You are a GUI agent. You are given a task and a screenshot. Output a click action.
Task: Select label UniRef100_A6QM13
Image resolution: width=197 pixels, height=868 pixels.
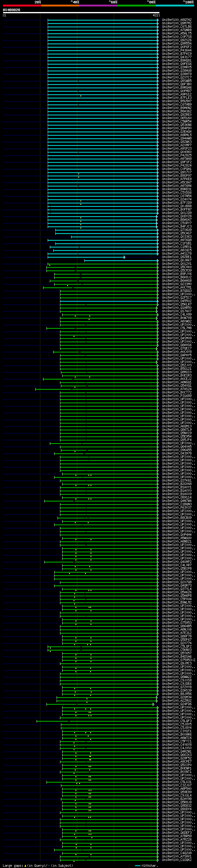(177, 426)
